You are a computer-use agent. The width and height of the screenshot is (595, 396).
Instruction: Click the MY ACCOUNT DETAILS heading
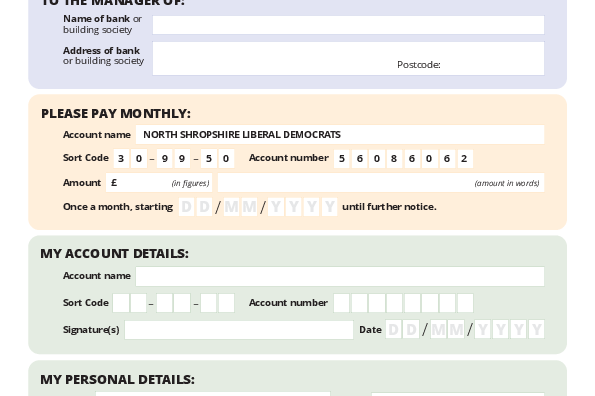tap(115, 253)
